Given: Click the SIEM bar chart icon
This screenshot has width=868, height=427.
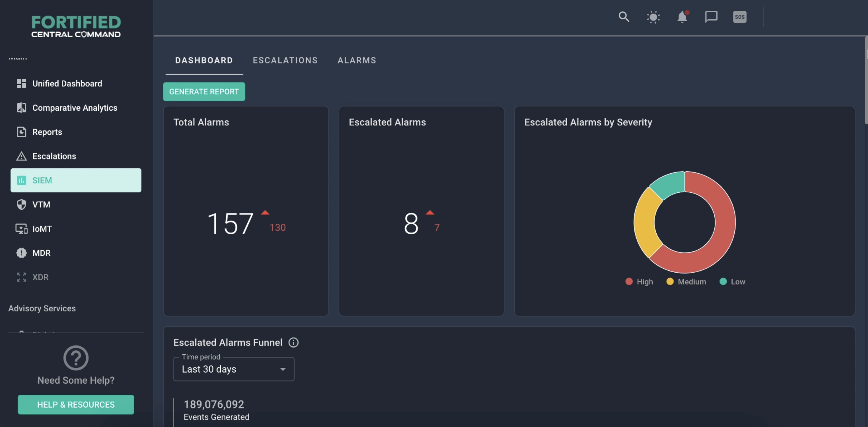Looking at the screenshot, I should click(x=21, y=180).
